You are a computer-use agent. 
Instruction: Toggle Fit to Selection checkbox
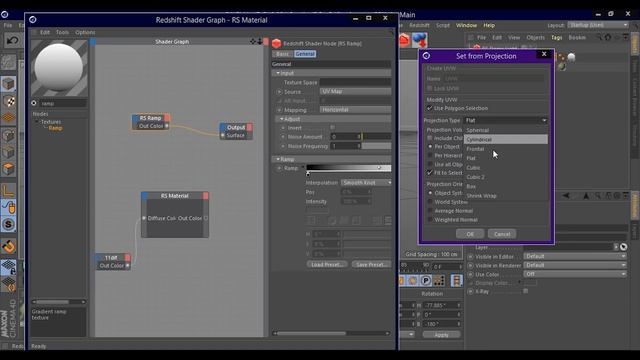[x=429, y=173]
